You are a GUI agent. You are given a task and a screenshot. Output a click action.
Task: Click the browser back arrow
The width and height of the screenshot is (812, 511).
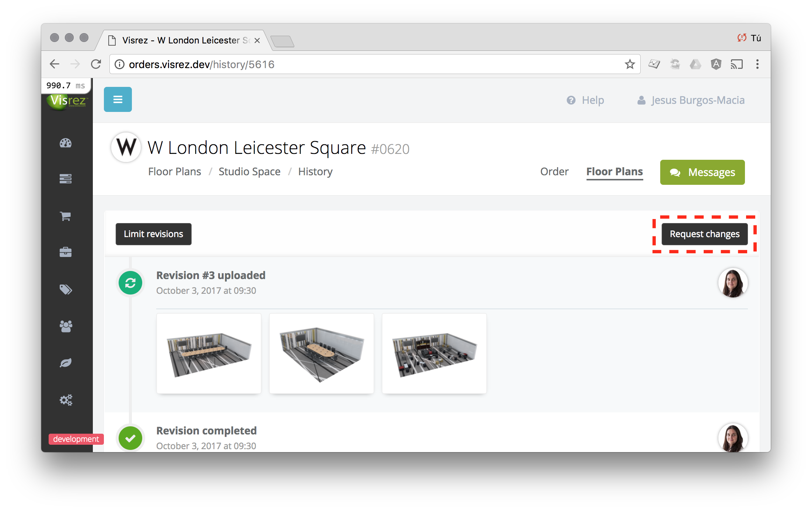pos(55,64)
